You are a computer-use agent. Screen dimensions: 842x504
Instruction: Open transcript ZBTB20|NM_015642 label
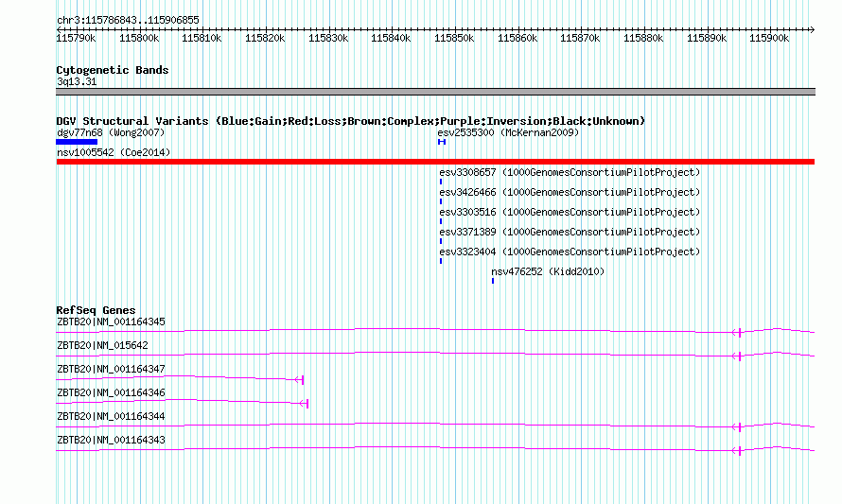click(102, 346)
